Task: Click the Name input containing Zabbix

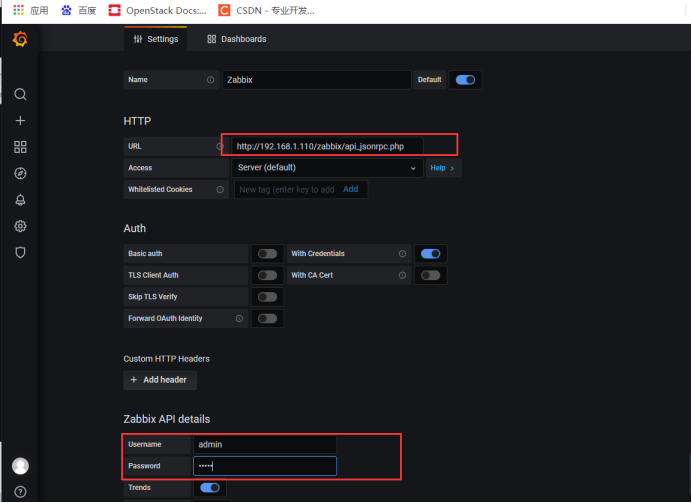Action: coord(316,80)
